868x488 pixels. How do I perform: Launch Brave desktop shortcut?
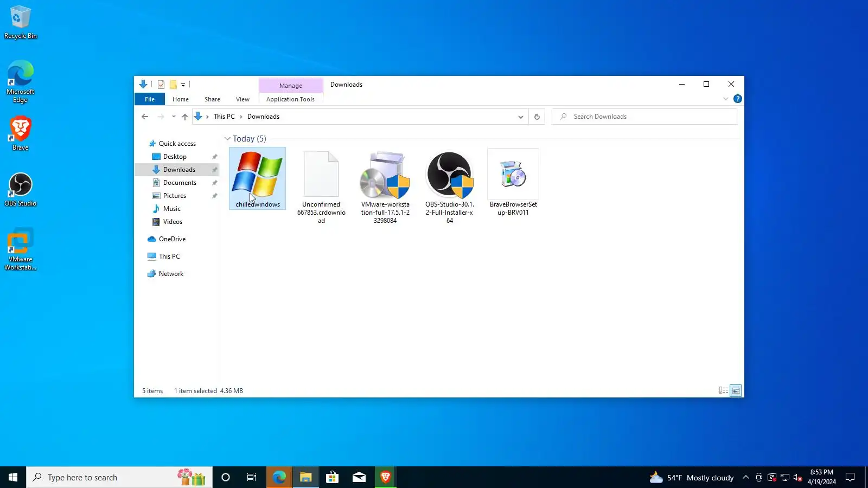(x=21, y=133)
